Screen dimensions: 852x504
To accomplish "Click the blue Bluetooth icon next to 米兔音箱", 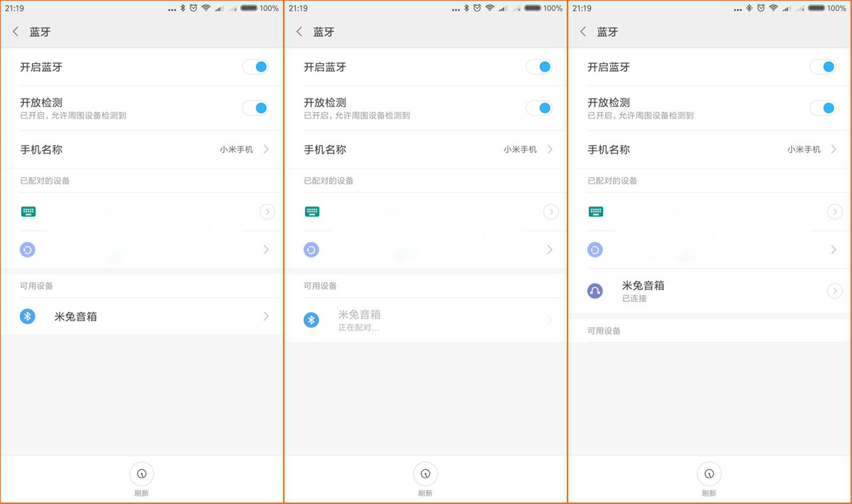I will pyautogui.click(x=28, y=316).
